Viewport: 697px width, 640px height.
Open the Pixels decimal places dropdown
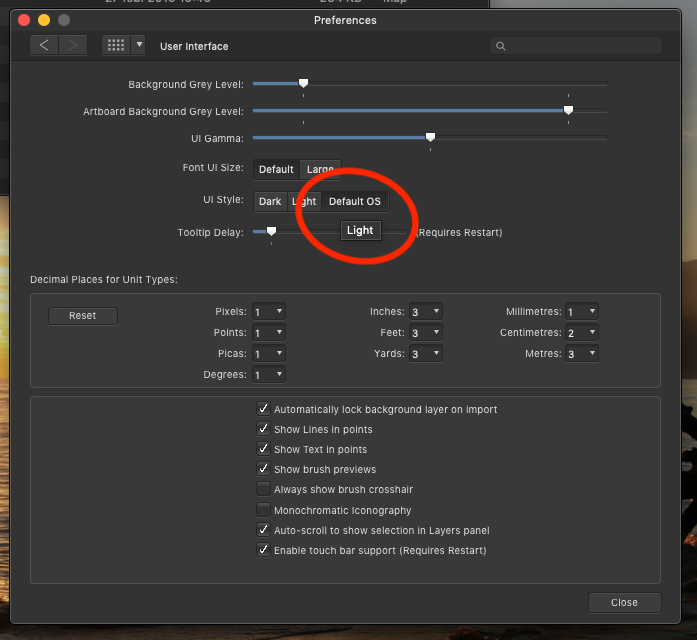click(269, 312)
